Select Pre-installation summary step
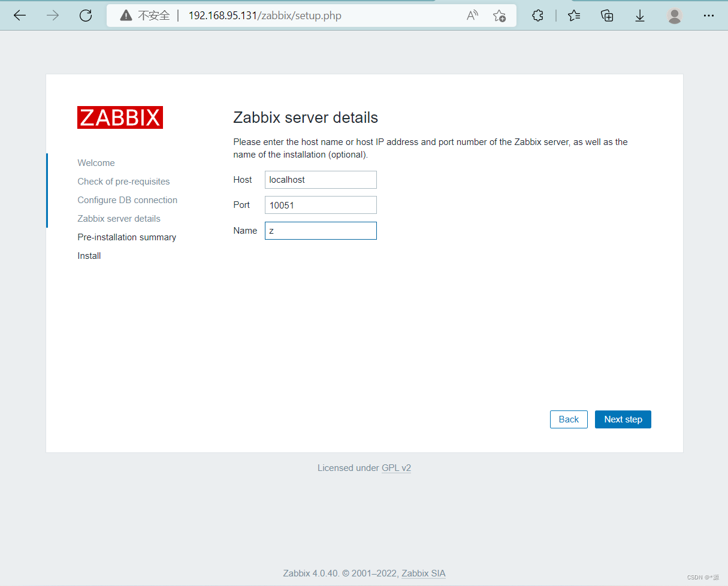This screenshot has height=586, width=728. 127,237
